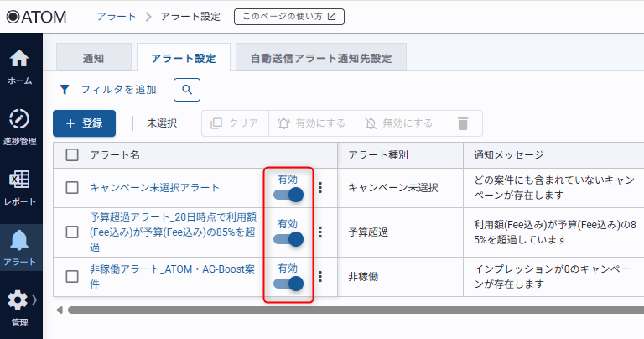
Task: Click the 登録 register button
Action: click(x=84, y=123)
